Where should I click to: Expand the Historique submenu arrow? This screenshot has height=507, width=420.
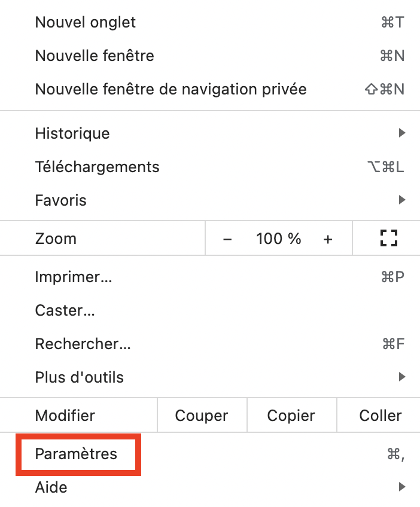tap(402, 133)
